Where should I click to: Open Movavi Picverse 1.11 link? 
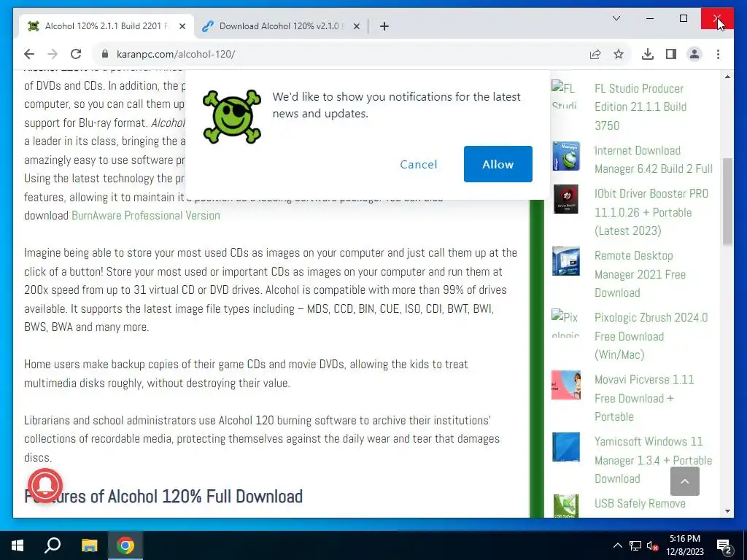click(644, 397)
